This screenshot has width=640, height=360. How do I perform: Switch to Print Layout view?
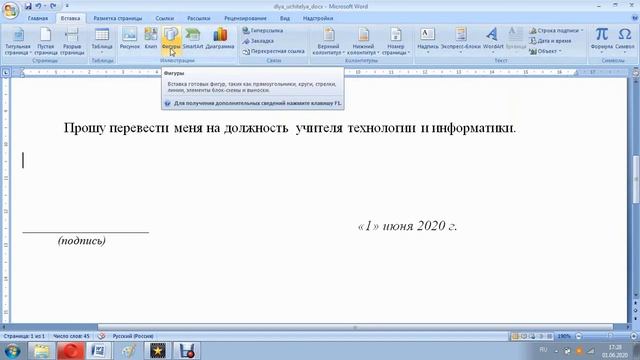(x=515, y=336)
